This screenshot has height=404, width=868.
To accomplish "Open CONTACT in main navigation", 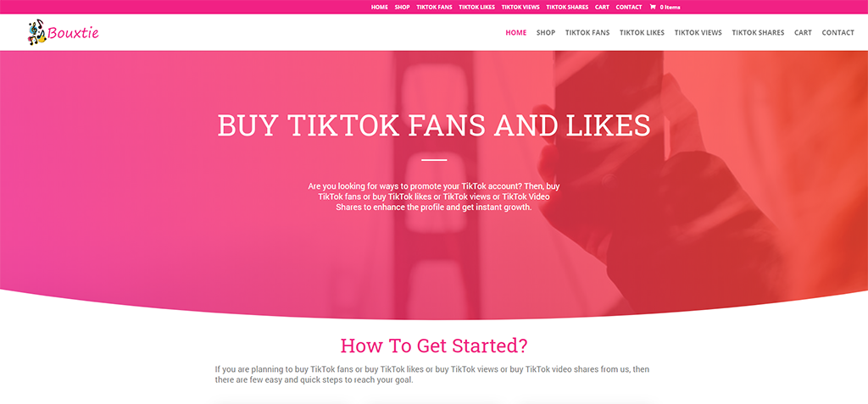I will tap(838, 33).
